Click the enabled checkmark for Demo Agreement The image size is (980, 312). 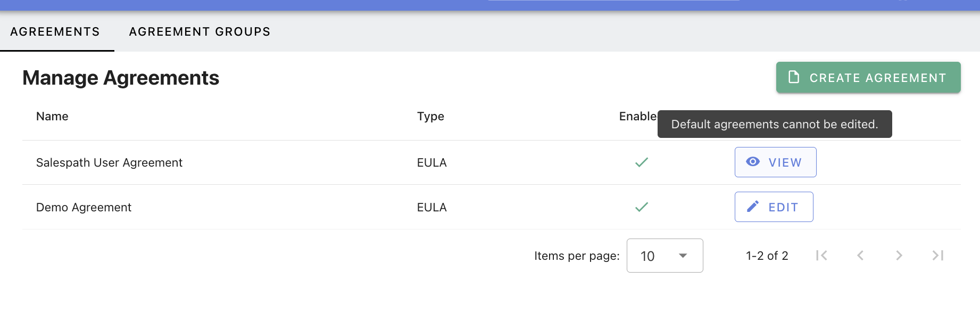(x=642, y=207)
